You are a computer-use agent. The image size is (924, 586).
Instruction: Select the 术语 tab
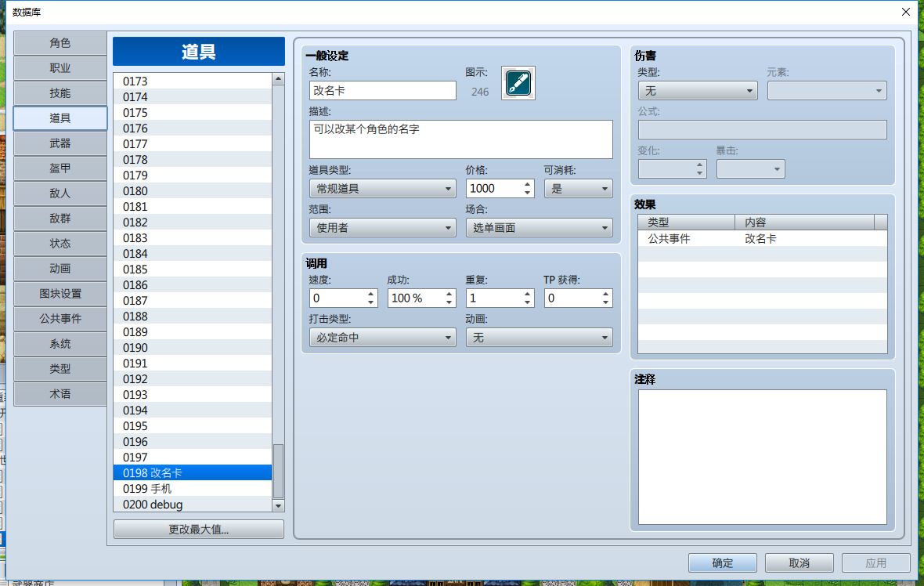(60, 394)
